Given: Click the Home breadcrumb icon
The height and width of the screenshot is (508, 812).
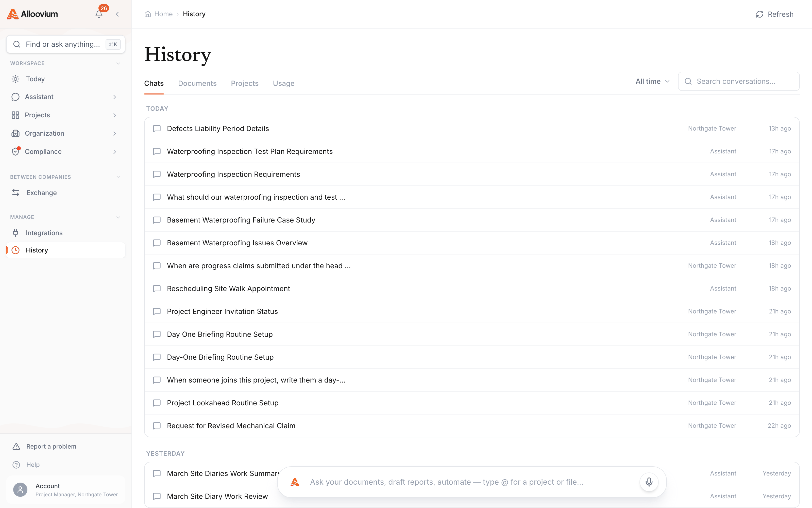Looking at the screenshot, I should pyautogui.click(x=148, y=14).
